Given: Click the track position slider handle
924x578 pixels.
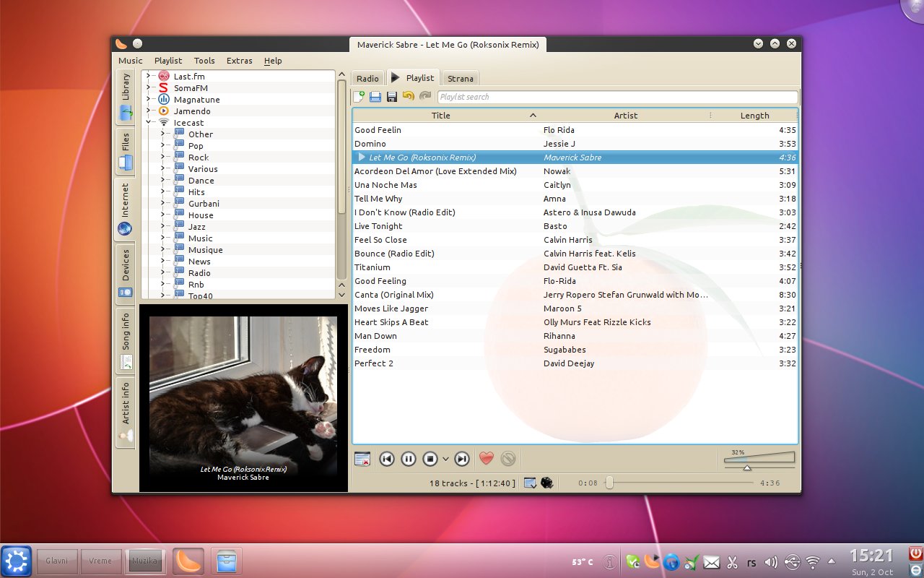Looking at the screenshot, I should click(x=609, y=483).
